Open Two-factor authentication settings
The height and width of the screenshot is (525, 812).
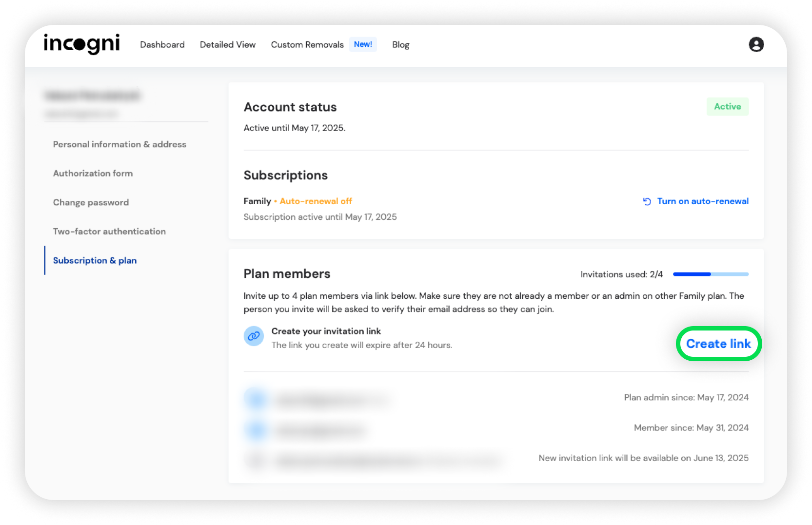[x=109, y=232]
